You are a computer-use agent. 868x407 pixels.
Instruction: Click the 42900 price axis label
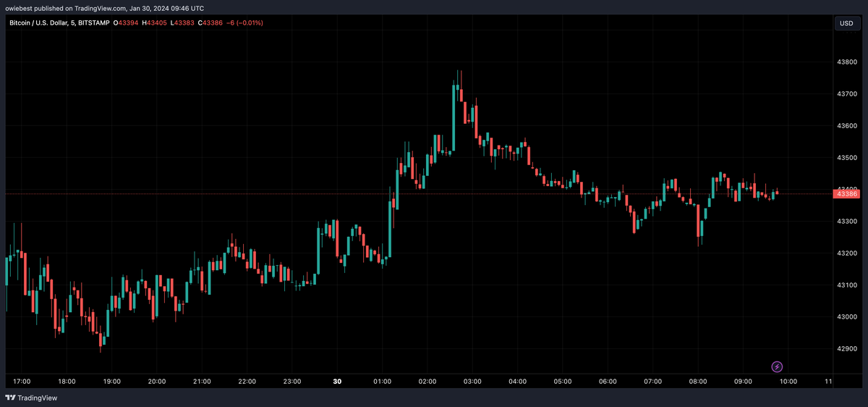pos(847,349)
